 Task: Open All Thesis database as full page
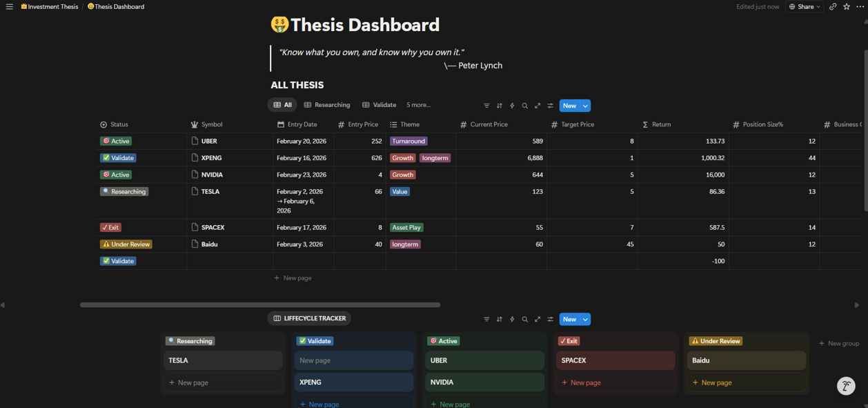pyautogui.click(x=537, y=106)
